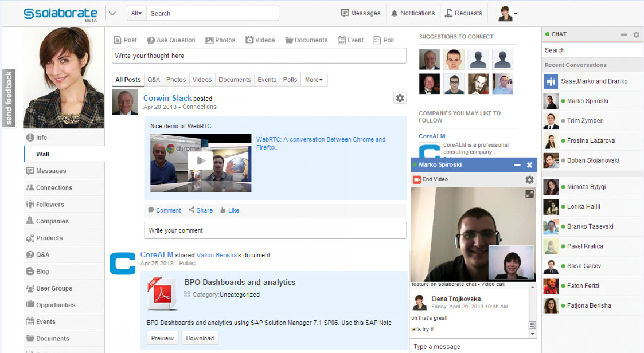Open chat panel settings gear
Viewport: 644px width, 353px height.
coord(636,34)
